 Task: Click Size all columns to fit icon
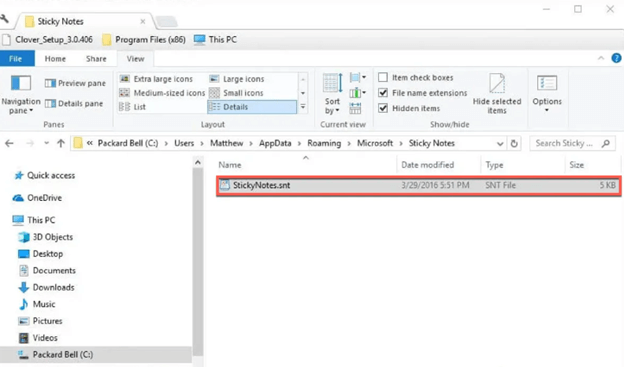tap(355, 108)
